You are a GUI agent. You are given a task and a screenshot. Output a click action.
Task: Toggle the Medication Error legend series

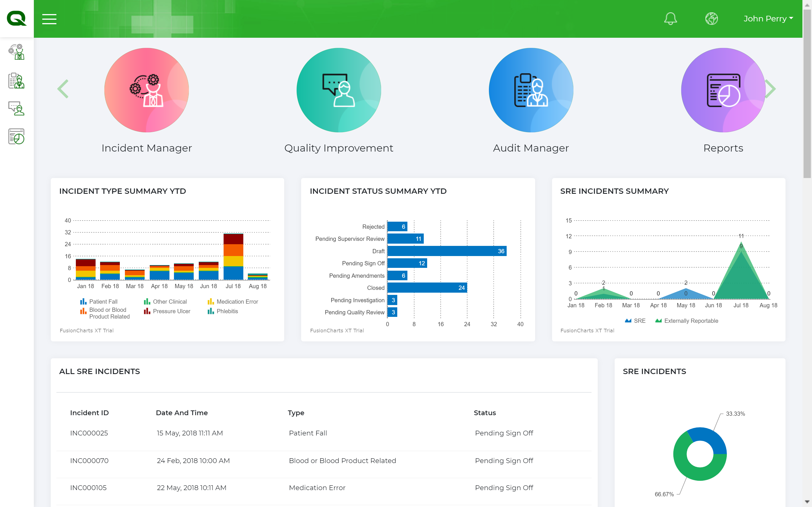(x=237, y=301)
